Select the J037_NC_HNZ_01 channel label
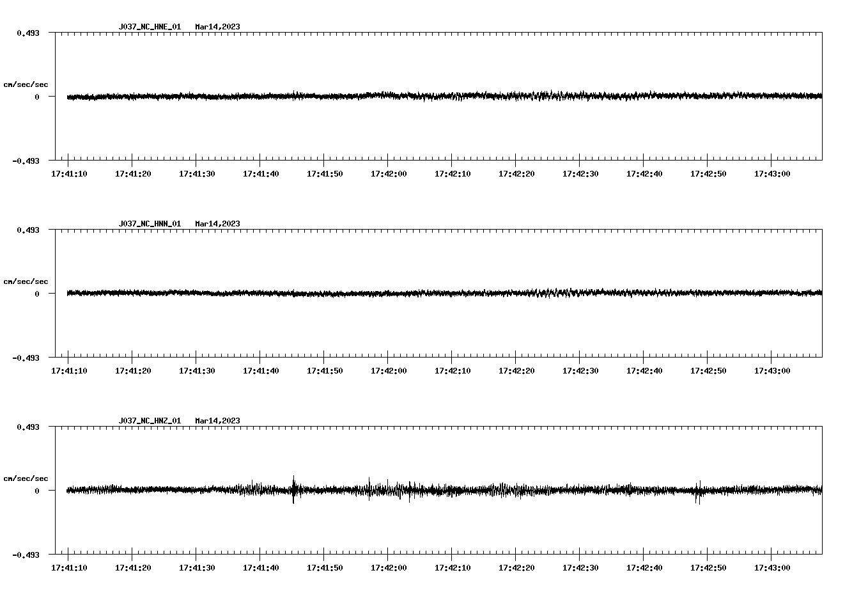This screenshot has height=591, width=868. pyautogui.click(x=149, y=421)
